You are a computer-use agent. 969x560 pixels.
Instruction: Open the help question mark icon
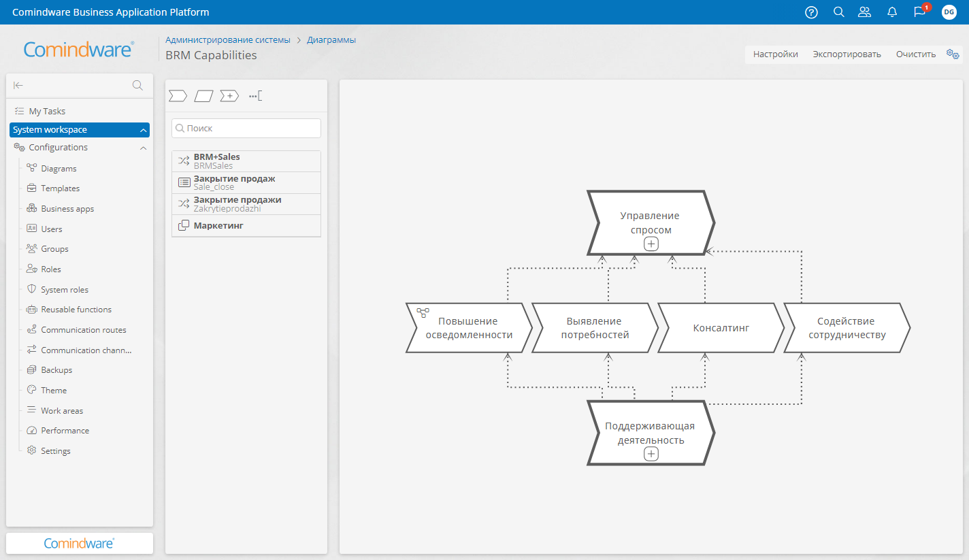click(811, 12)
